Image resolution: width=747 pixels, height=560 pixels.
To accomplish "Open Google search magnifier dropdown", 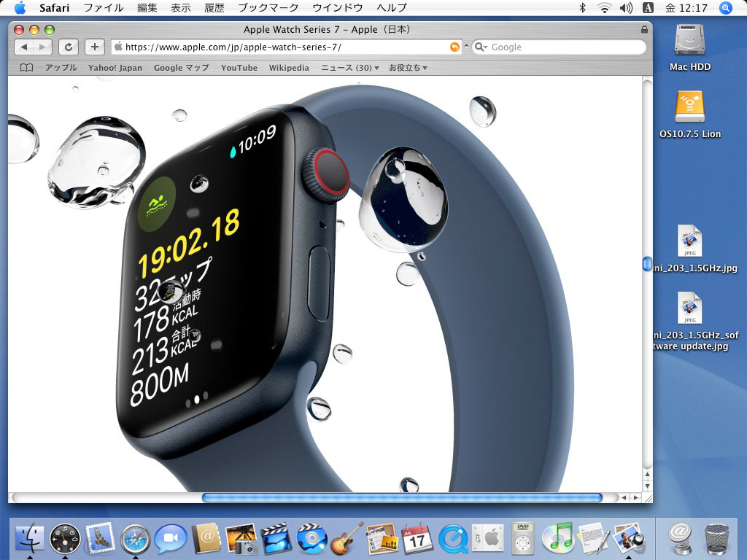I will tap(481, 47).
